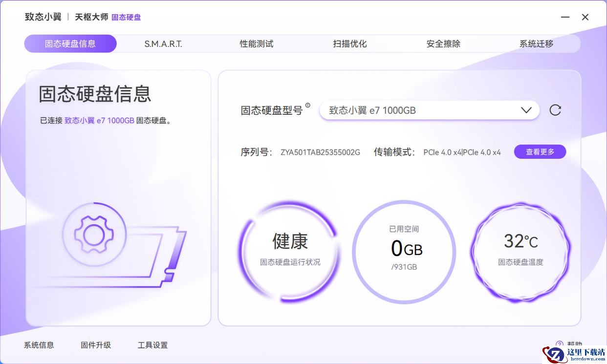Click the refresh icon beside the model dropdown
This screenshot has height=364, width=607.
(555, 110)
